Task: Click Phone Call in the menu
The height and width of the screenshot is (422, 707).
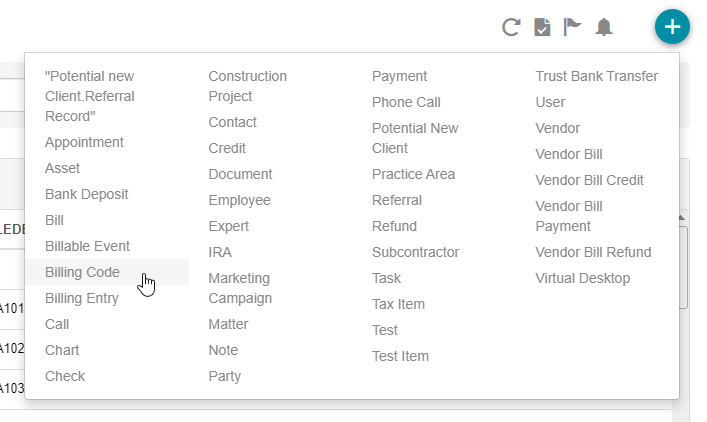Action: (406, 102)
